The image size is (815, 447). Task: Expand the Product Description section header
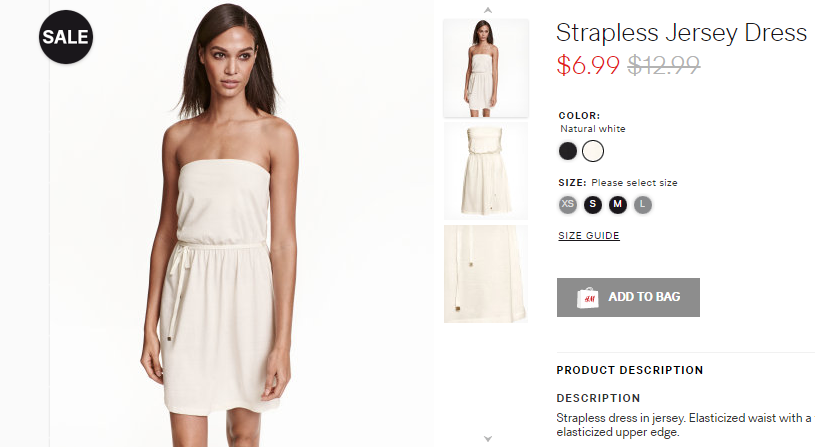[629, 370]
